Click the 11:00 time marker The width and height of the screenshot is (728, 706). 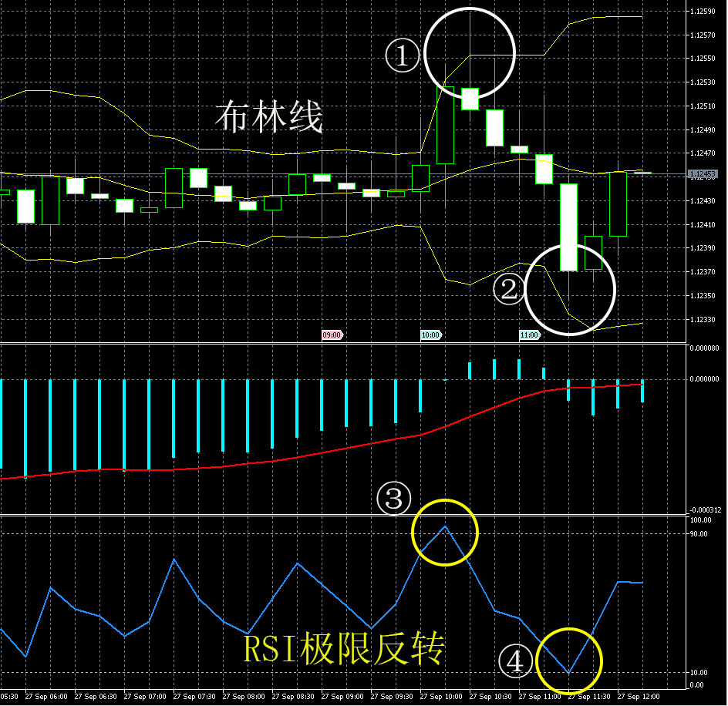528,335
